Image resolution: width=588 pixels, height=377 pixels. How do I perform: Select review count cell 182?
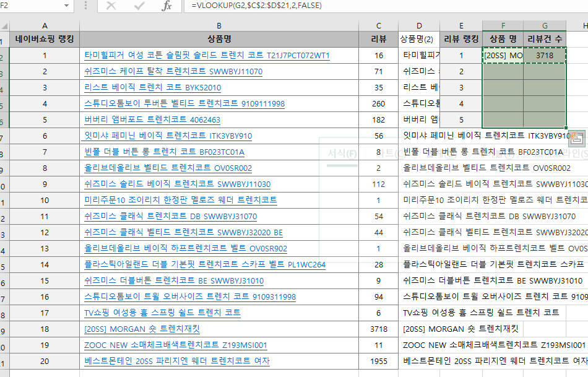tap(378, 119)
